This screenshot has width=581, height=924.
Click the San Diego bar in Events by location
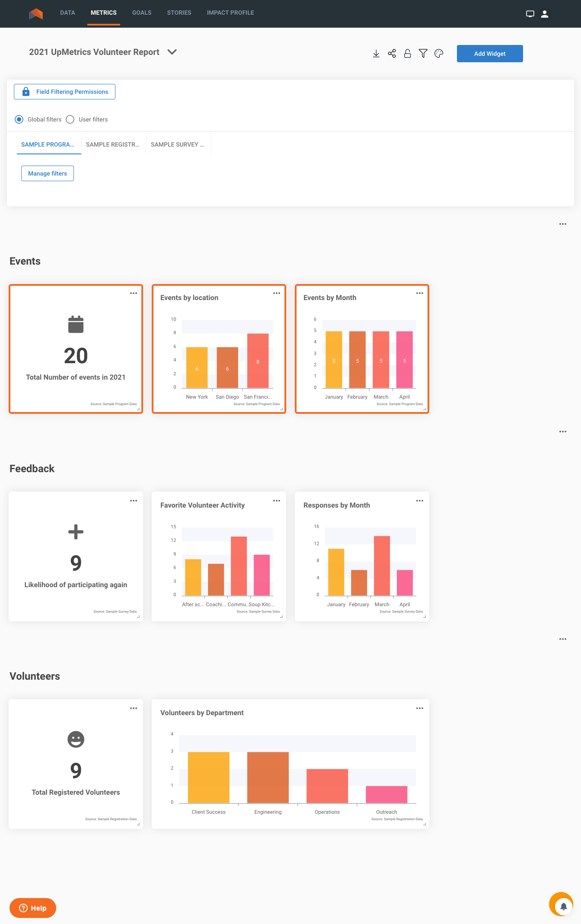(x=227, y=368)
